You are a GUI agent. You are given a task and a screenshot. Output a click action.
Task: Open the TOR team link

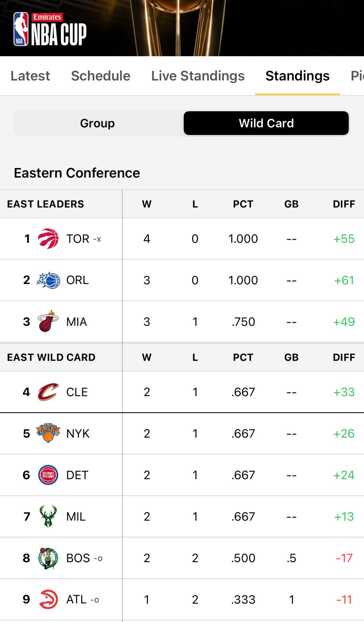78,239
